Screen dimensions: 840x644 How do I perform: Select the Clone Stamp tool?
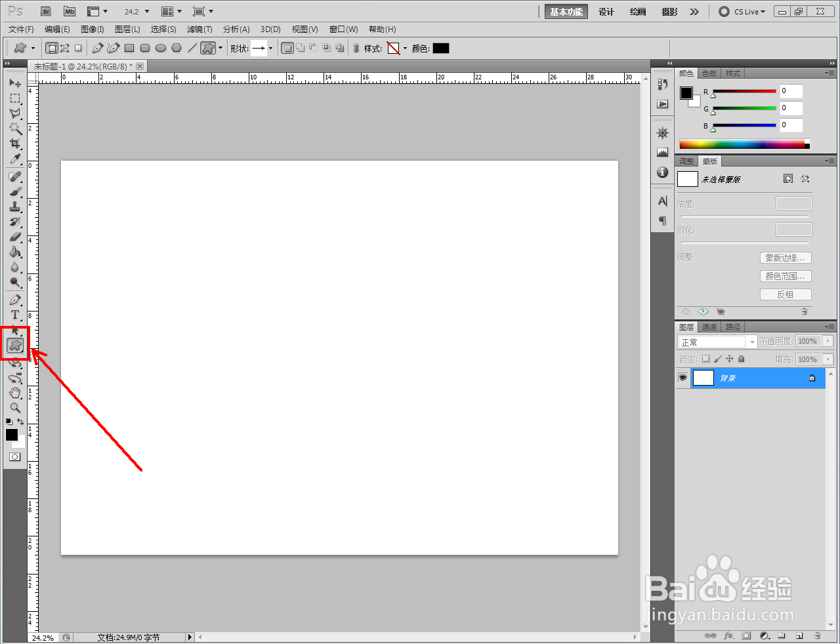click(15, 207)
